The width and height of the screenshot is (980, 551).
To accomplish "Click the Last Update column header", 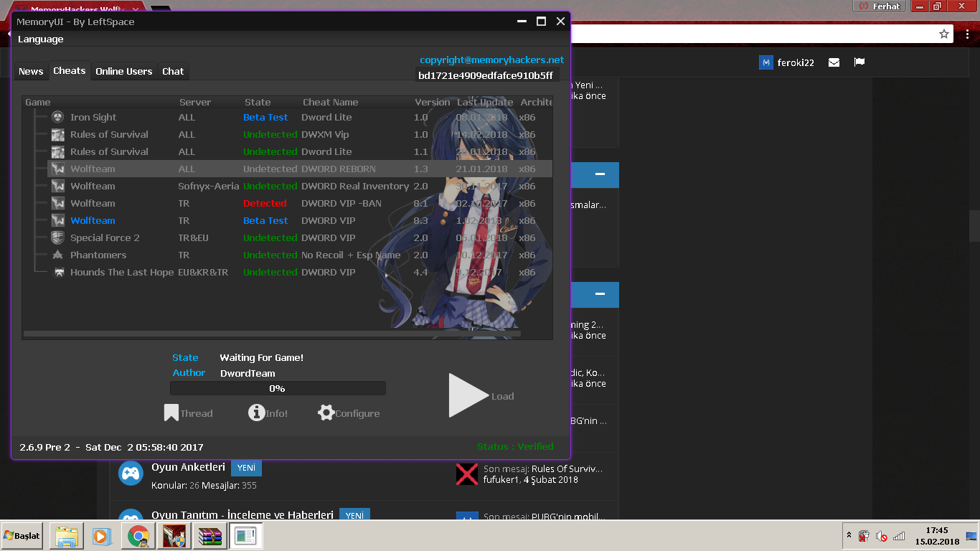I will click(x=485, y=102).
